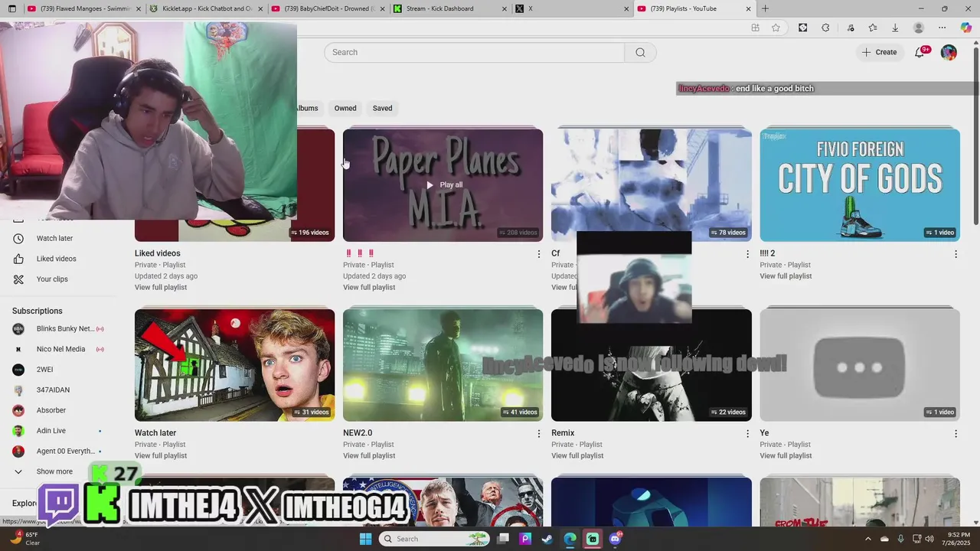
Task: View full playlist under NEW2.0
Action: pos(369,456)
